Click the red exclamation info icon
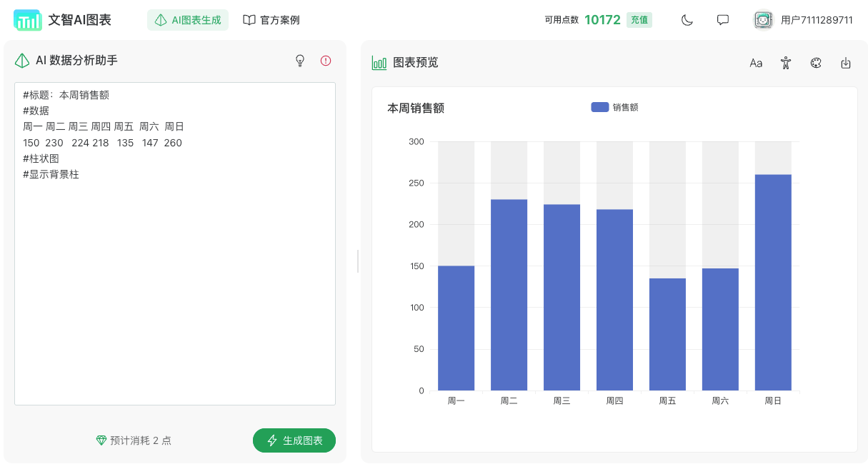 click(326, 61)
